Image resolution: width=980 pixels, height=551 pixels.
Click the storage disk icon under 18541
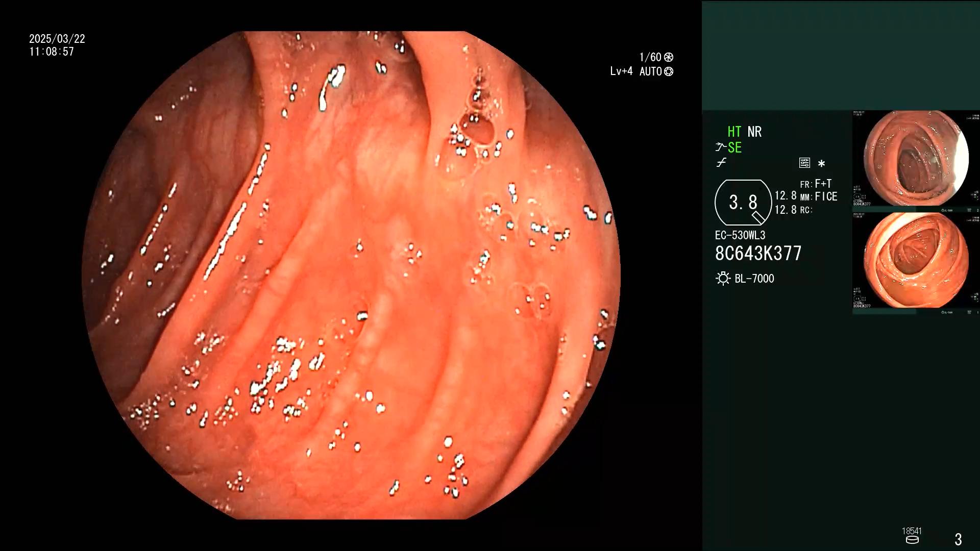click(x=912, y=540)
